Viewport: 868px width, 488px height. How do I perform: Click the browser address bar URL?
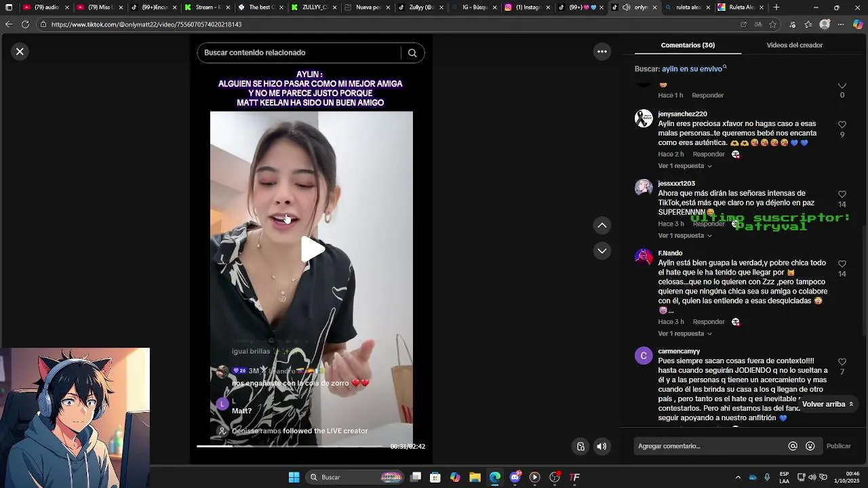click(146, 24)
